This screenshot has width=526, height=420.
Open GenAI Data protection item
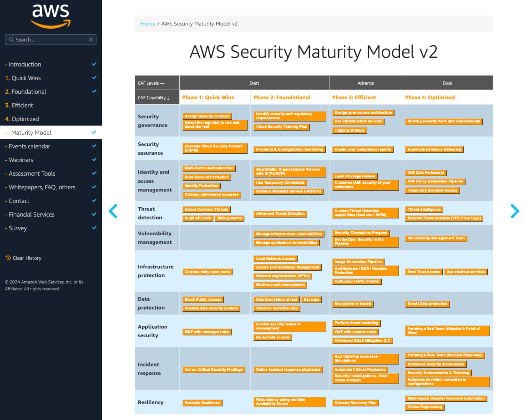tap(427, 304)
